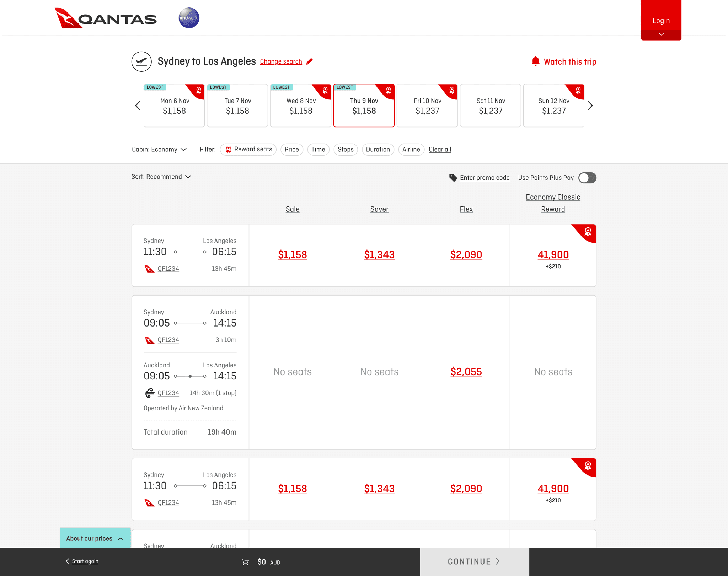Select the Thu 9 Nov date tab
Screen dimensions: 728x576
coord(364,106)
